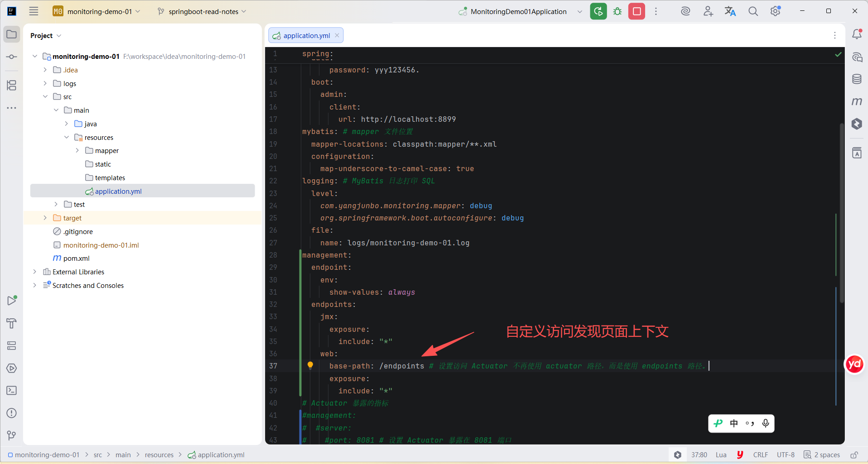
Task: Select Scratches and Consoles tree item
Action: coord(83,285)
